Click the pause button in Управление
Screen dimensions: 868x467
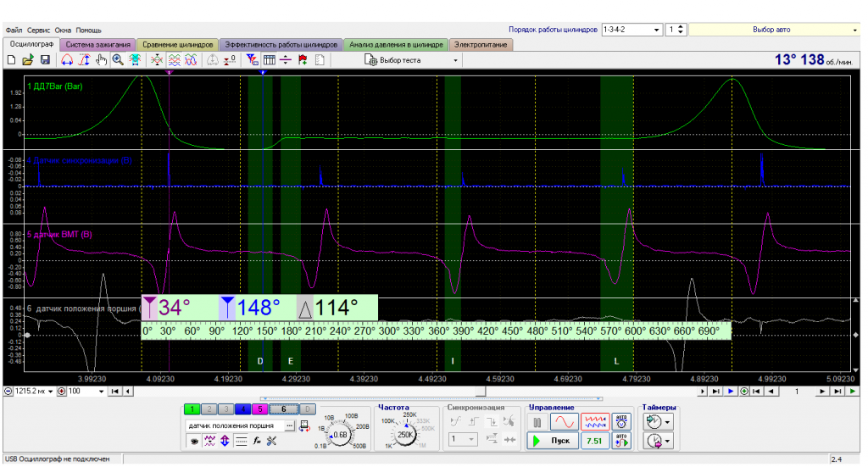(537, 422)
